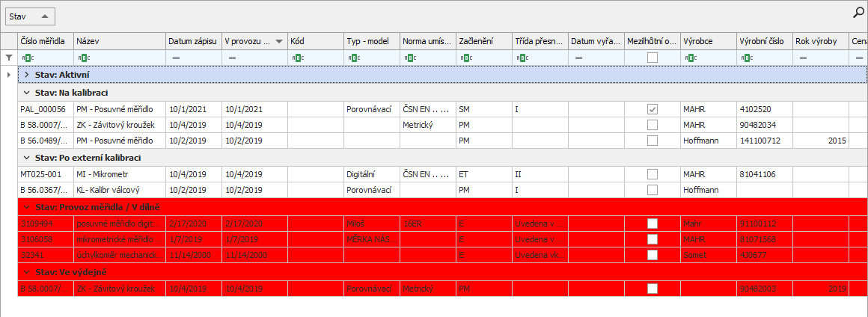Collapse Stav: Po externí kalibraci group
This screenshot has width=868, height=317.
pyautogui.click(x=26, y=158)
